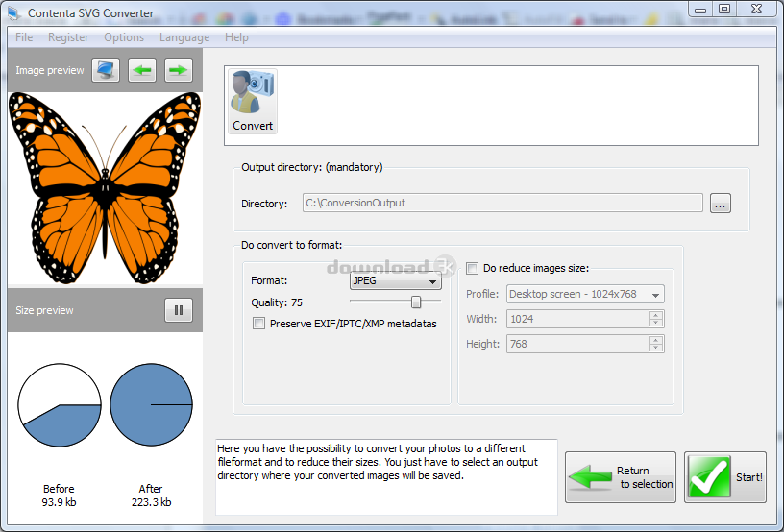Screen dimensions: 784x532
Task: Click the Before size pie chart
Action: (60, 404)
